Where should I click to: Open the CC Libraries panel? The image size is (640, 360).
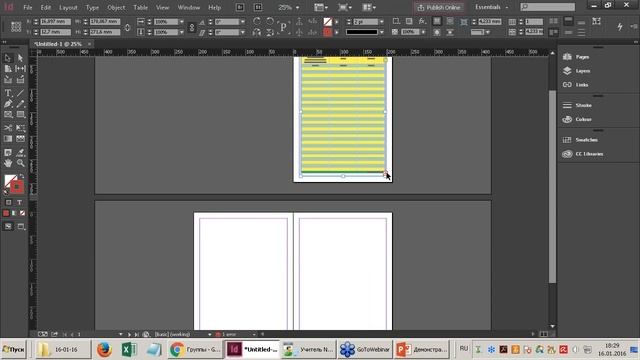pyautogui.click(x=583, y=154)
